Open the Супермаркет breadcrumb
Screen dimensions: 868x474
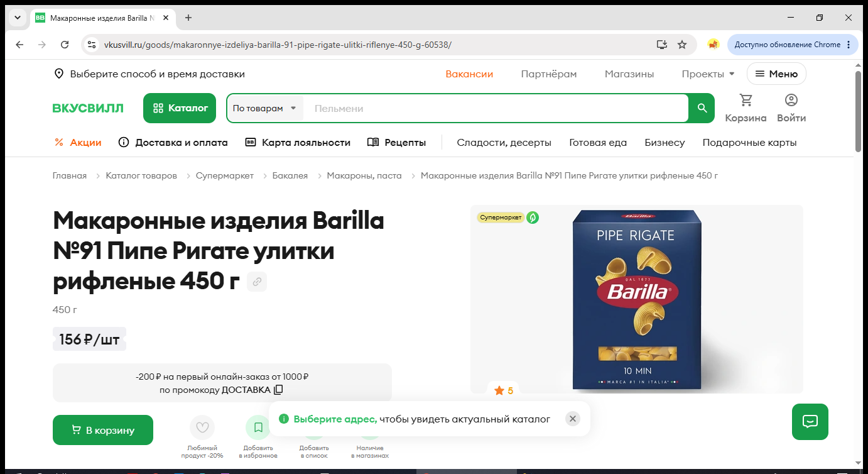click(x=225, y=175)
